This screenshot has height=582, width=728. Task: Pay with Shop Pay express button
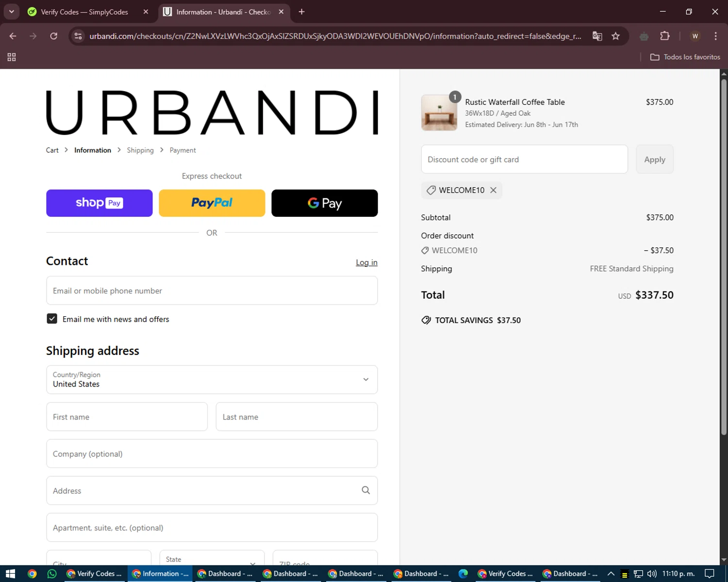[x=99, y=203]
